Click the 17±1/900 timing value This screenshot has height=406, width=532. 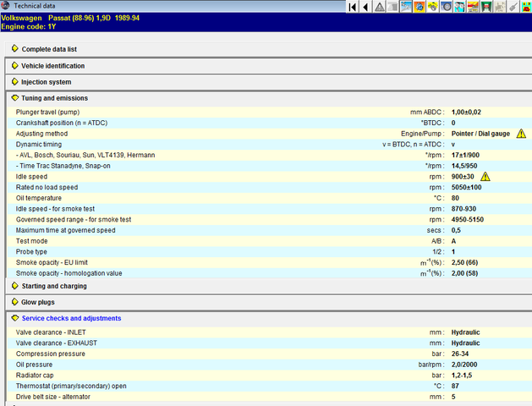point(465,155)
